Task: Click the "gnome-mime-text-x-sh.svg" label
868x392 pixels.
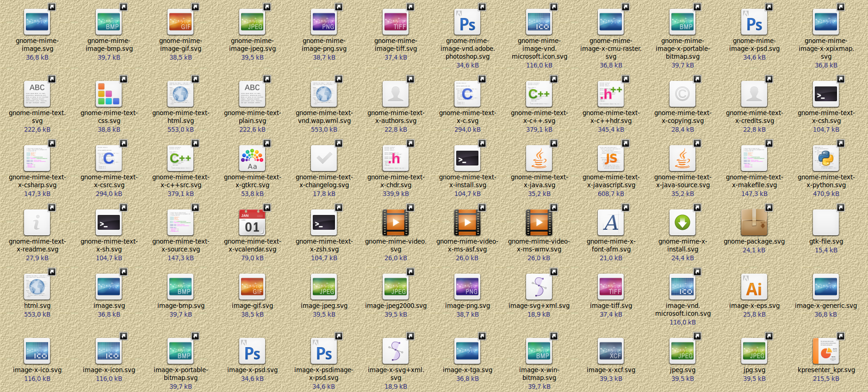Action: (x=109, y=245)
